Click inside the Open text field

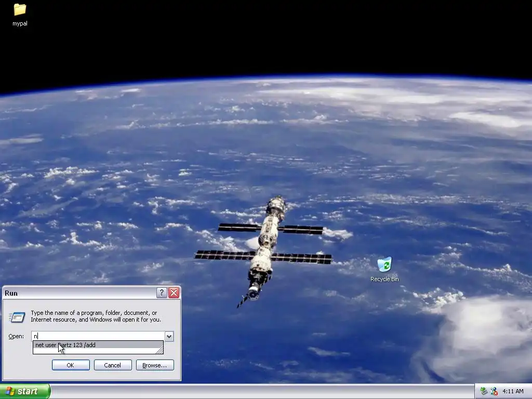(x=98, y=336)
